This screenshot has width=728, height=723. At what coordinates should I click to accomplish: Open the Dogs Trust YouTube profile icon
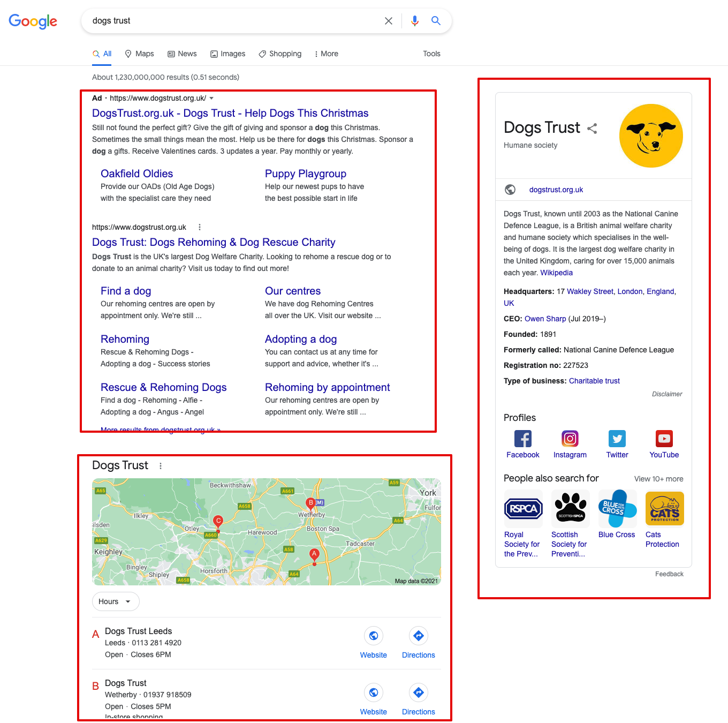[x=664, y=438]
